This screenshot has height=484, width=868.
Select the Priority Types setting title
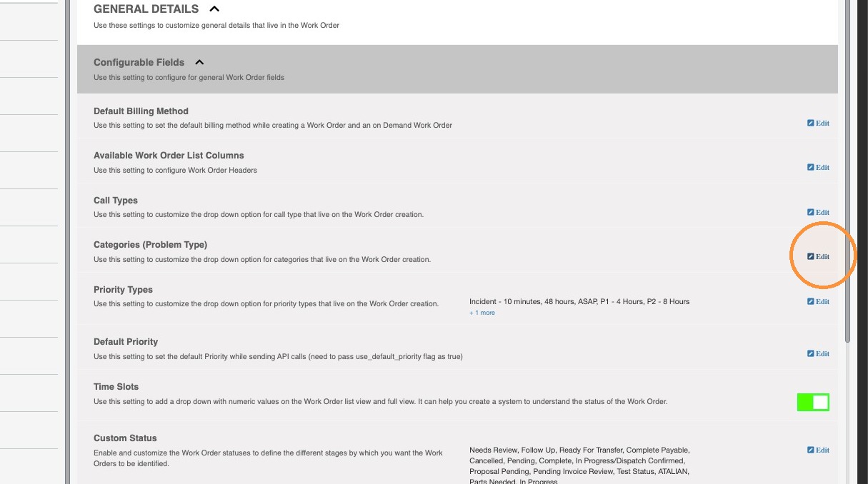[x=123, y=289]
